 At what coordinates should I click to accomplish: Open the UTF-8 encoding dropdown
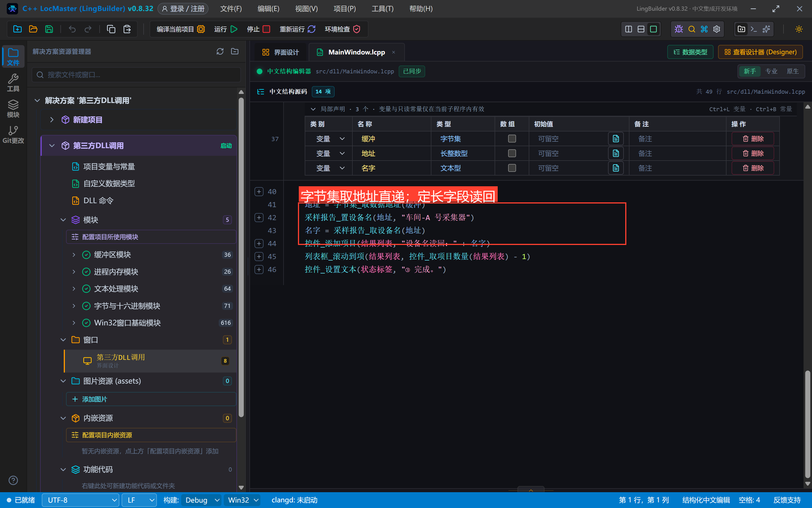[x=81, y=500]
